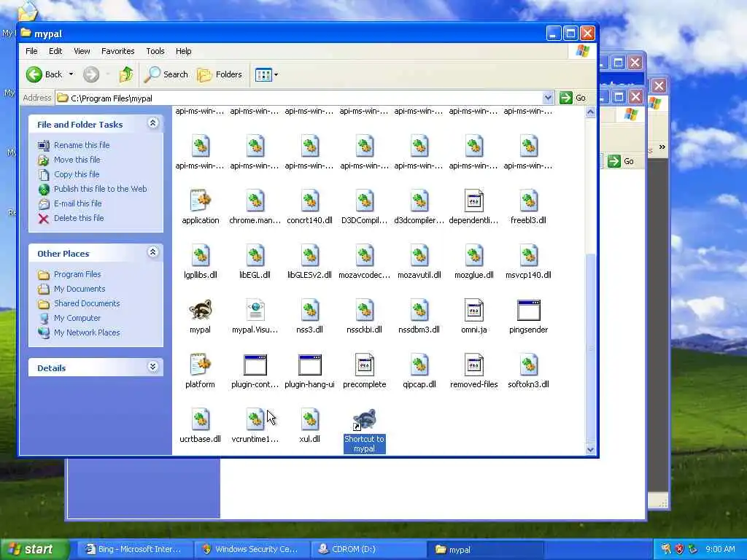
Task: Open the View menu
Action: click(82, 51)
